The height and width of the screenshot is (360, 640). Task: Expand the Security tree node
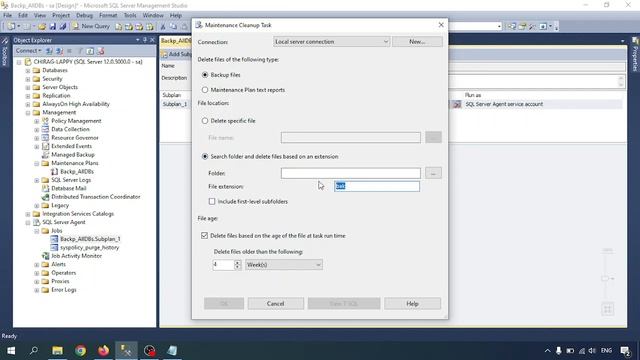(x=28, y=79)
